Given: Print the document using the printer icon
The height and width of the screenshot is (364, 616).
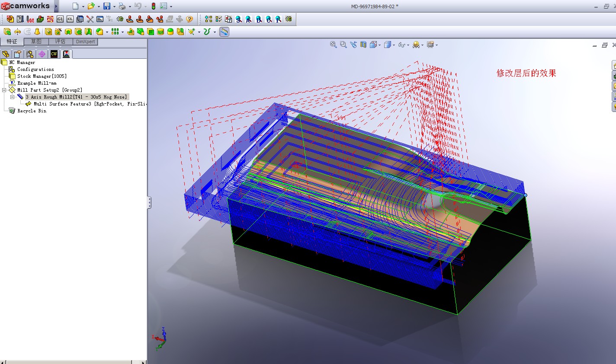Looking at the screenshot, I should (122, 6).
